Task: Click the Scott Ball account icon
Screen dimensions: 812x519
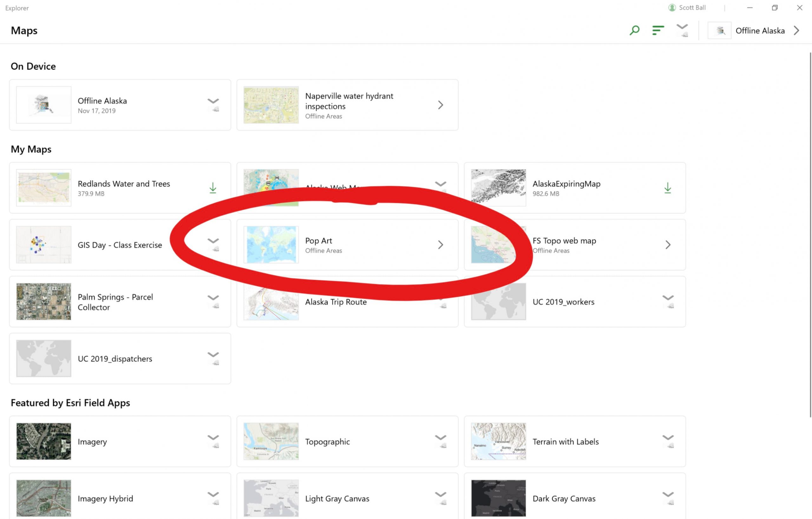Action: pos(671,7)
